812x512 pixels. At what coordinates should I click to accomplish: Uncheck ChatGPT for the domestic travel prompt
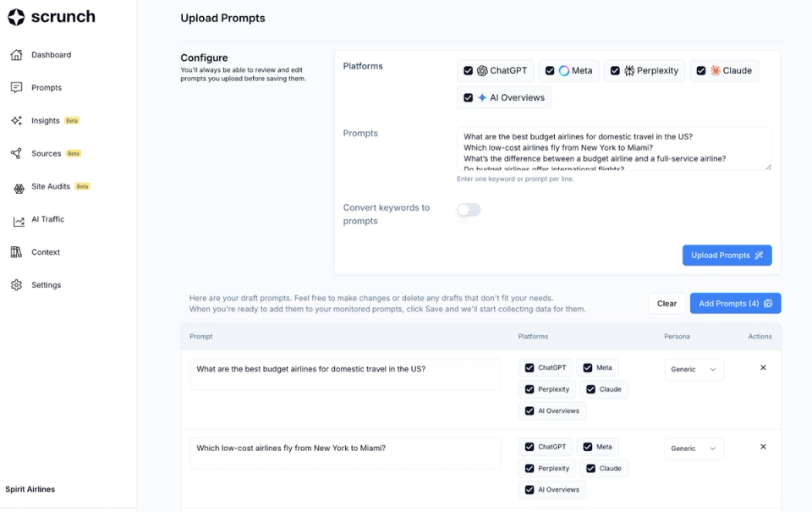(x=529, y=367)
